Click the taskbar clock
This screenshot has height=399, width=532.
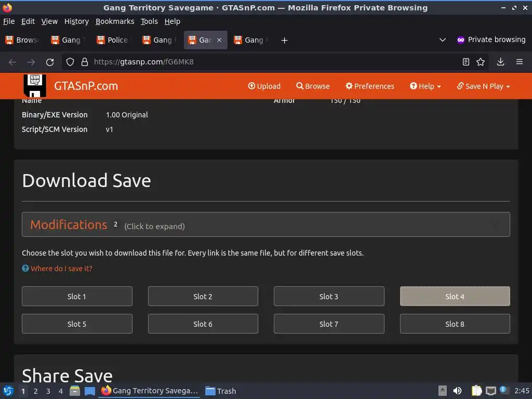(x=522, y=391)
